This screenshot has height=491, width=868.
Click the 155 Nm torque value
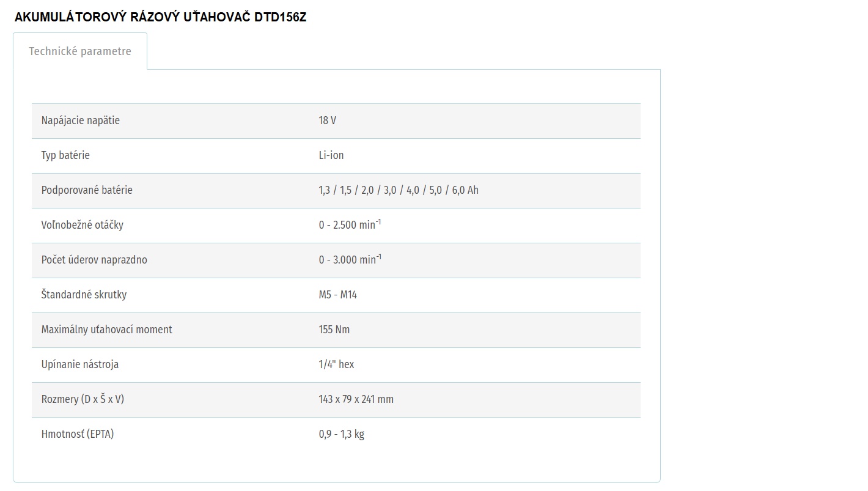pyautogui.click(x=334, y=330)
